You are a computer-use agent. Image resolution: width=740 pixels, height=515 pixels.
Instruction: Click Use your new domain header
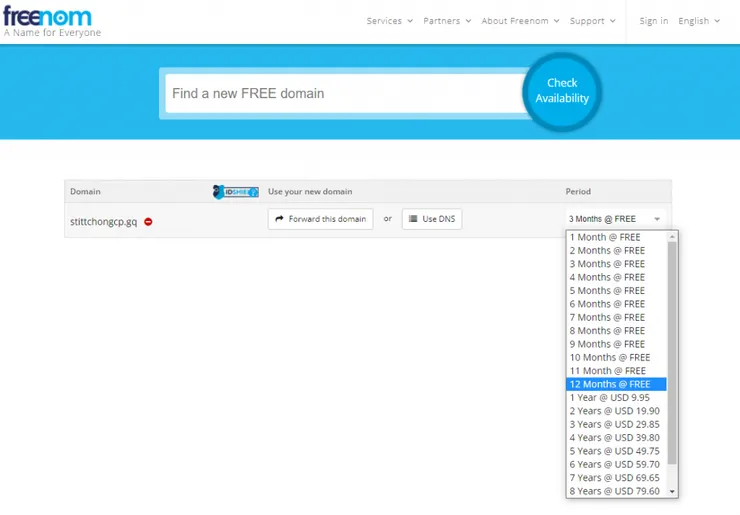310,192
